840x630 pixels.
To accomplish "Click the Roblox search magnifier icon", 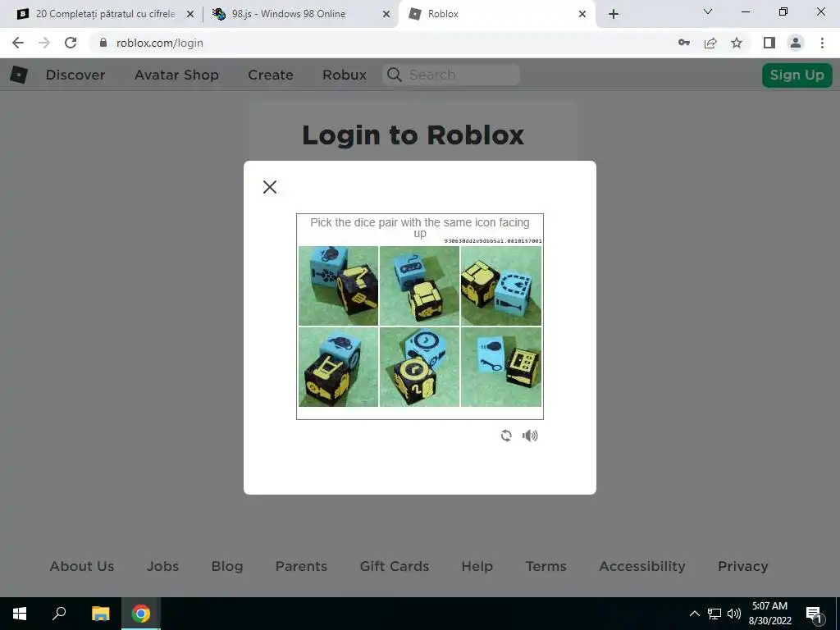I will click(x=395, y=75).
